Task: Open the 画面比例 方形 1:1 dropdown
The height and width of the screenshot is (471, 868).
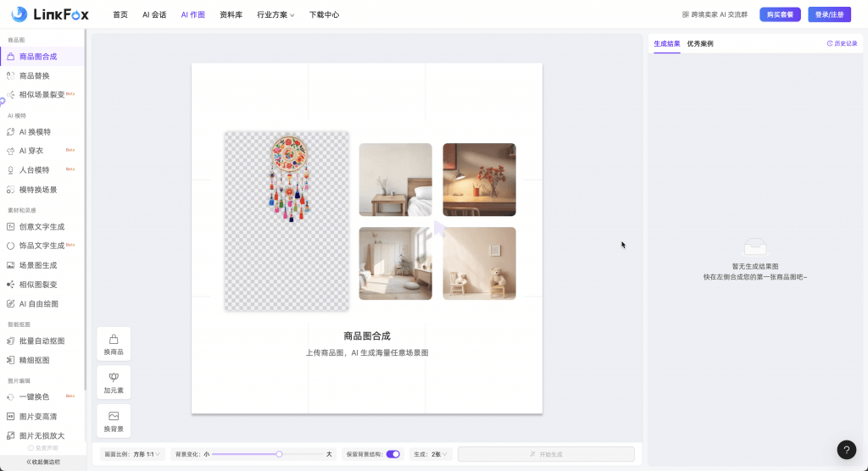Action: pyautogui.click(x=132, y=454)
